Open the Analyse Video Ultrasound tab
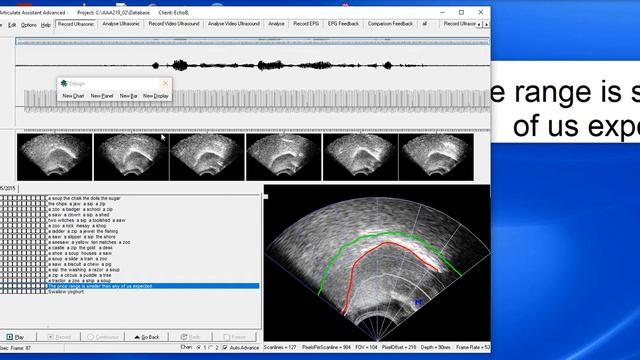 pyautogui.click(x=233, y=24)
